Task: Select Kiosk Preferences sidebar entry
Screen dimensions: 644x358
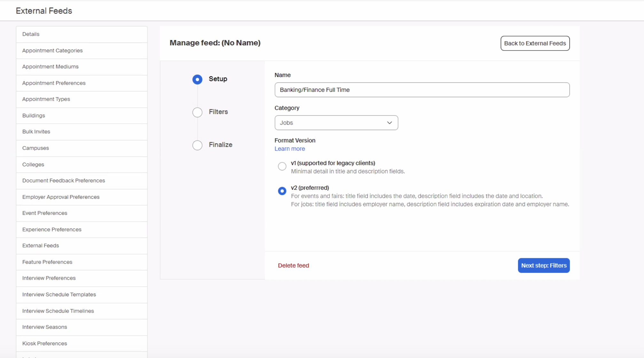Action: pyautogui.click(x=45, y=343)
